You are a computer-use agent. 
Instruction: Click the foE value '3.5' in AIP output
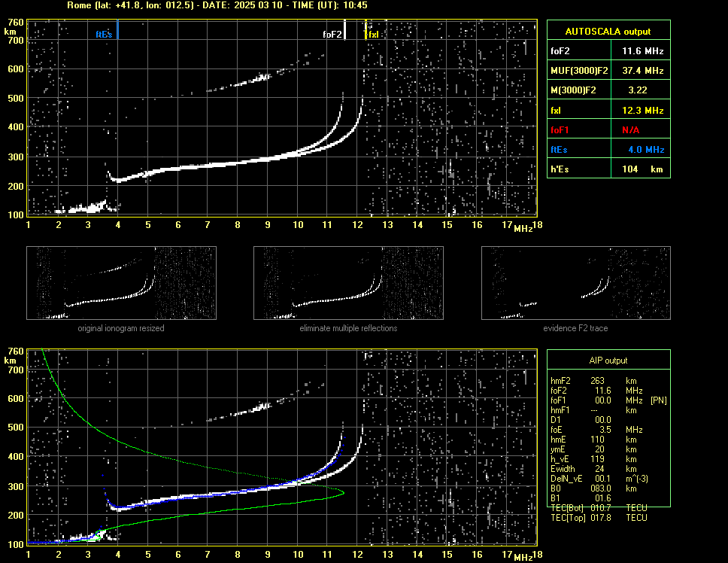tap(605, 430)
